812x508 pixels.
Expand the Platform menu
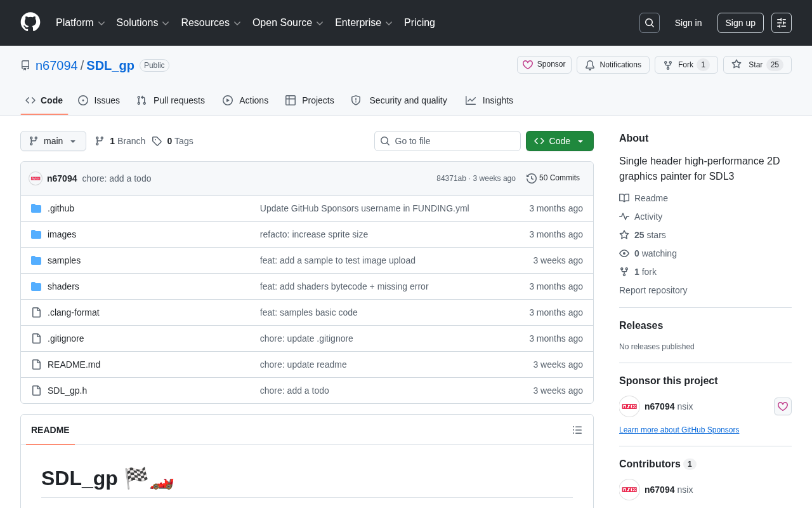coord(81,23)
